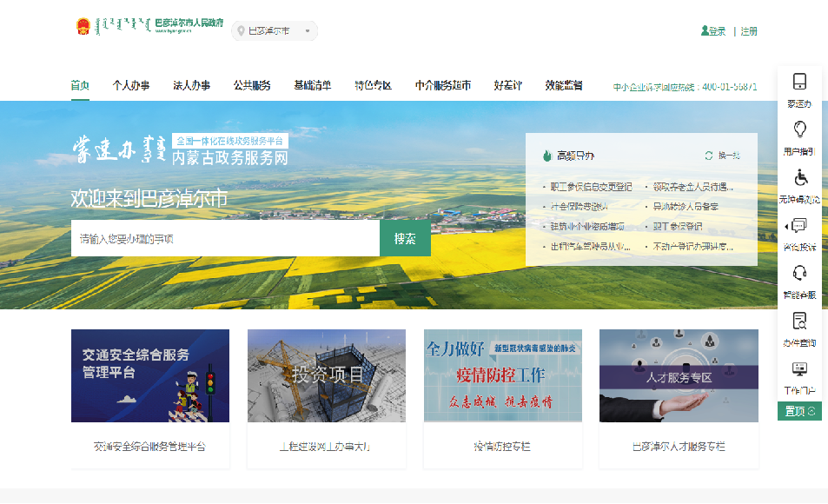Open 投资项目 construction banner image

click(327, 375)
